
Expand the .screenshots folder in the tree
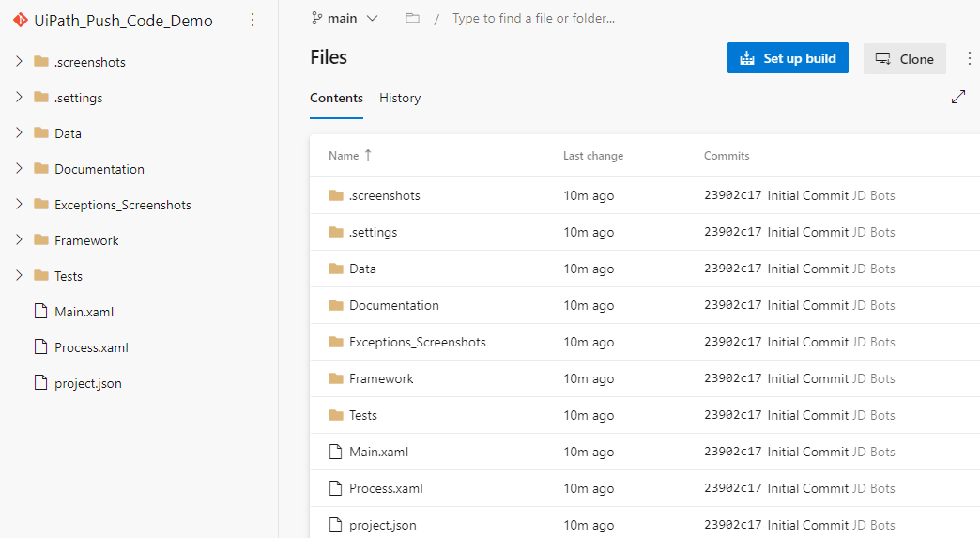tap(19, 61)
